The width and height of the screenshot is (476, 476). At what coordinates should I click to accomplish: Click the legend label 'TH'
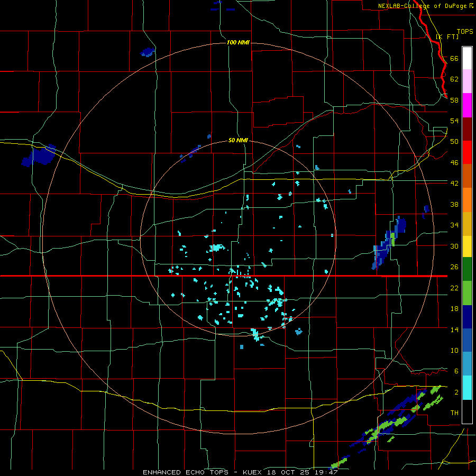pos(454,413)
